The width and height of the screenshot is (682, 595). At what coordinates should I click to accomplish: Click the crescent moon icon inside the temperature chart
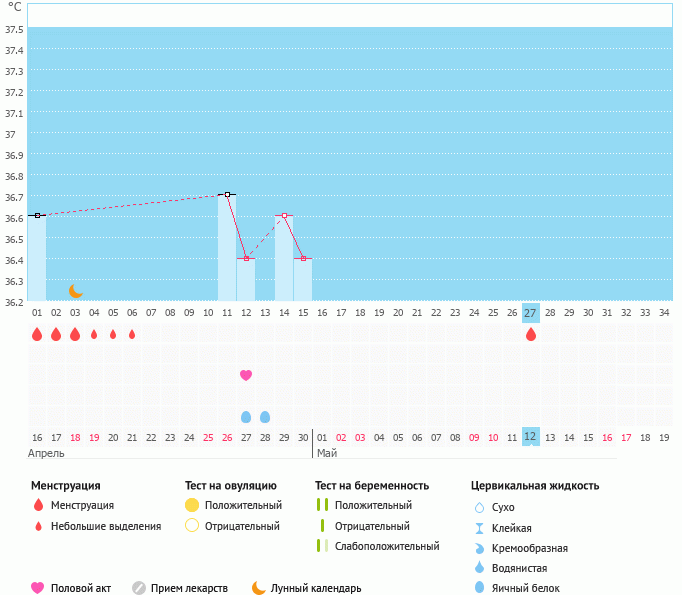coord(75,291)
